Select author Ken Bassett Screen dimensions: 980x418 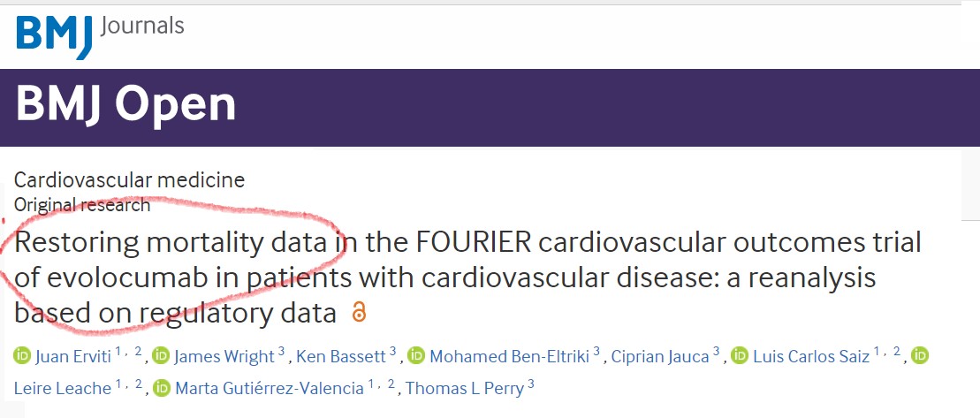(x=341, y=357)
